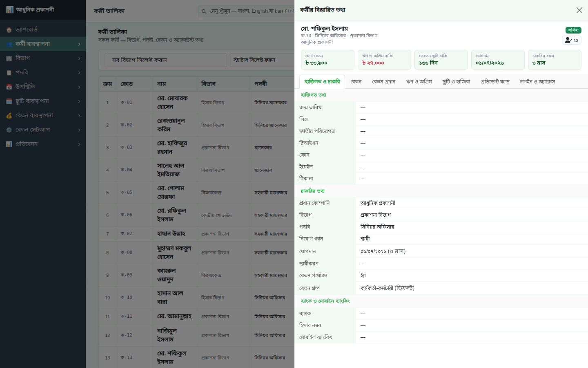The image size is (588, 368).
Task: Open the ছুটি ও হাজিরা tab
Action: pos(457,82)
